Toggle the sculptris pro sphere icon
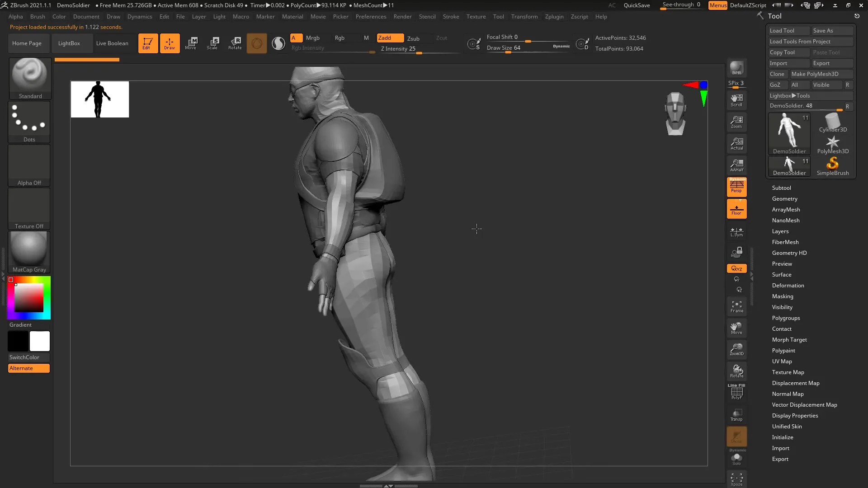 point(278,43)
